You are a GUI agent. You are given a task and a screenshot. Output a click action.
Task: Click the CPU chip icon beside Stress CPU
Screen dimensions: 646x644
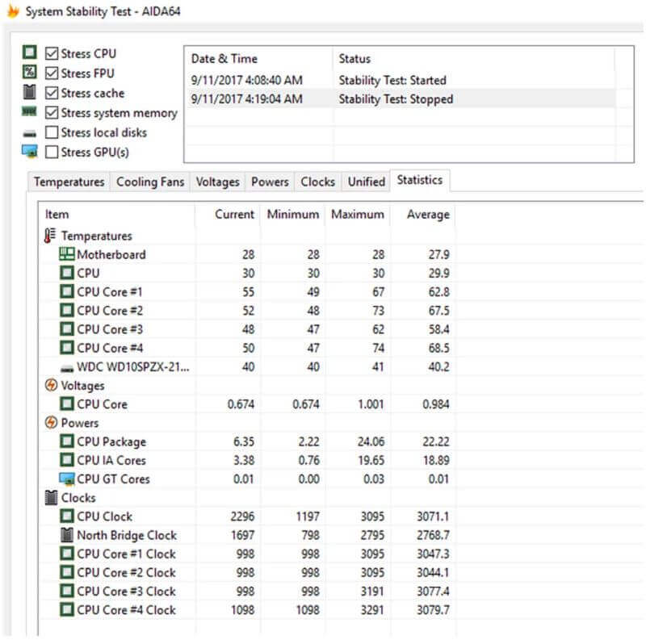coord(29,52)
